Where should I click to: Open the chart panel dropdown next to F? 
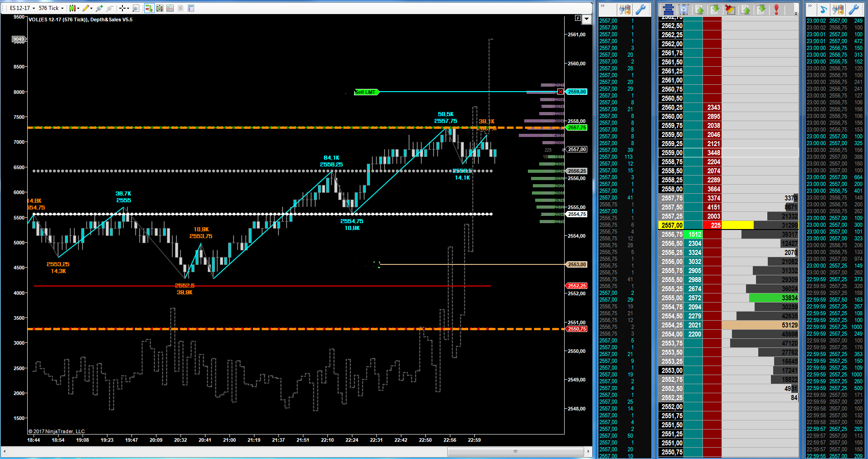tap(587, 19)
